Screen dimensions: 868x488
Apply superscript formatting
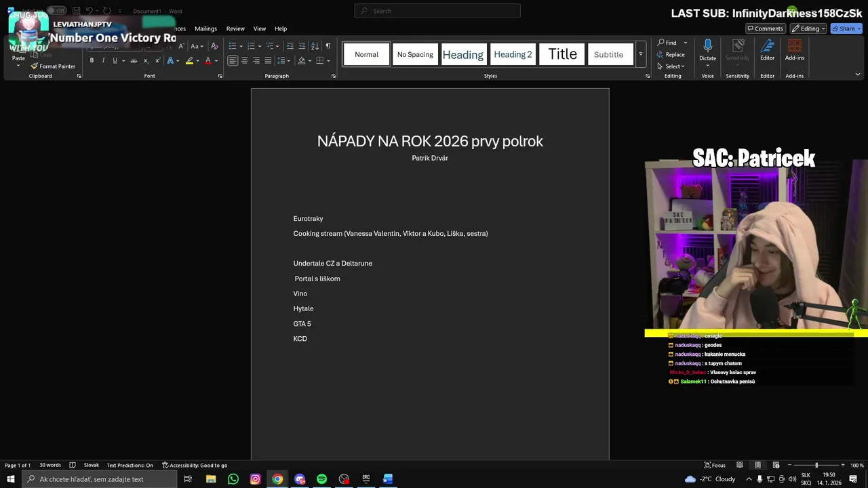point(157,60)
